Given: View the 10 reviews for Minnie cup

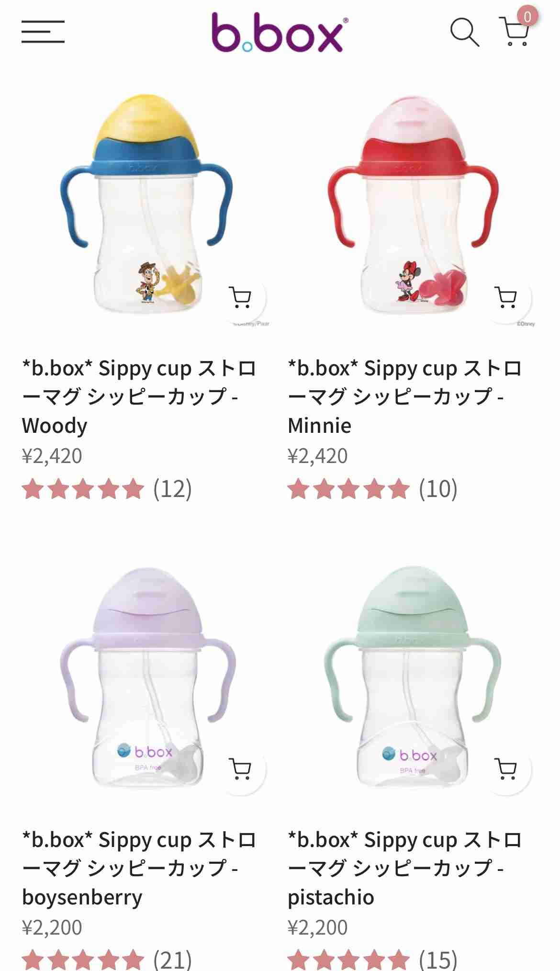Looking at the screenshot, I should click(x=373, y=489).
